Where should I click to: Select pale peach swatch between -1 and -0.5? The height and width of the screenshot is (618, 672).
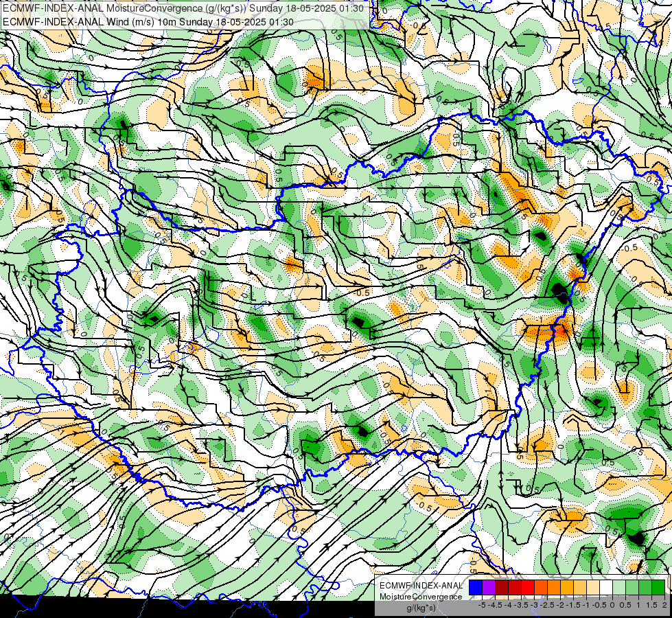tap(593, 588)
